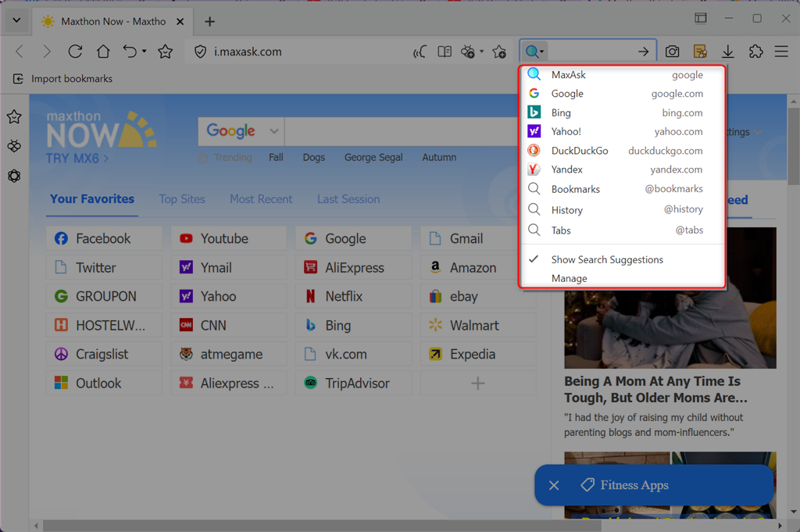
Task: Open the sidebar favorites star
Action: [14, 117]
